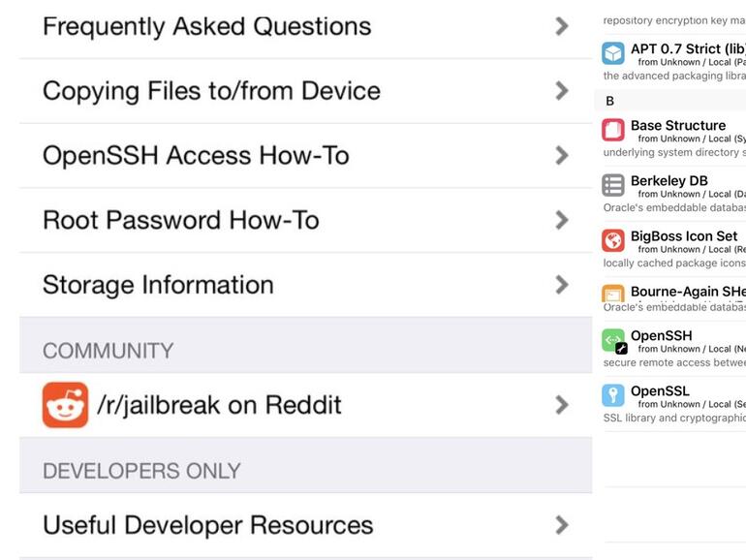Open Useful Developer Resources
Screen dimensions: 746x560
207,525
